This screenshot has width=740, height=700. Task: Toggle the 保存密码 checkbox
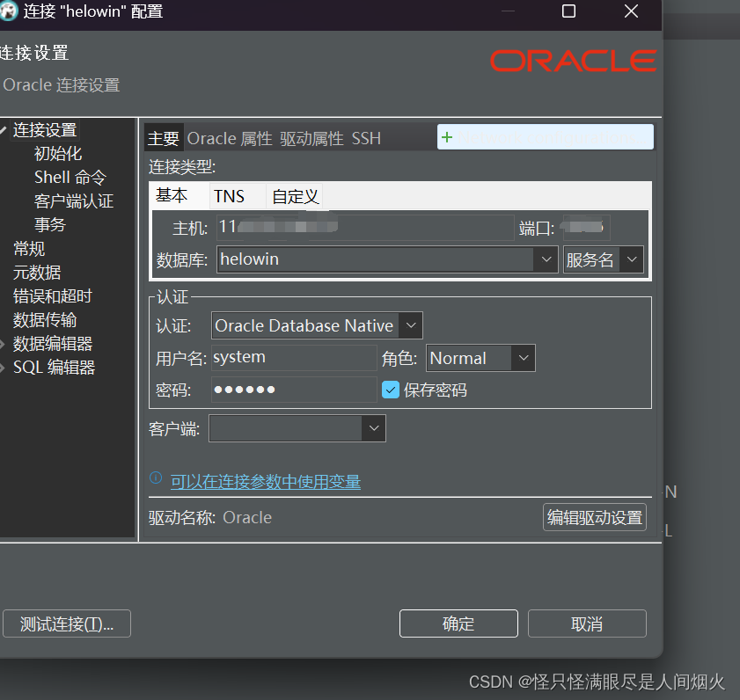pos(391,390)
